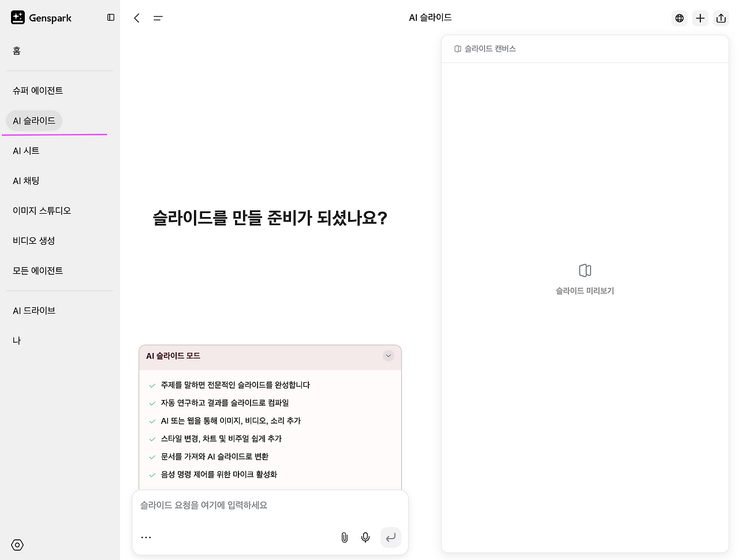Navigate to 홈 in the sidebar
Screen dimensions: 739x560
click(x=16, y=51)
